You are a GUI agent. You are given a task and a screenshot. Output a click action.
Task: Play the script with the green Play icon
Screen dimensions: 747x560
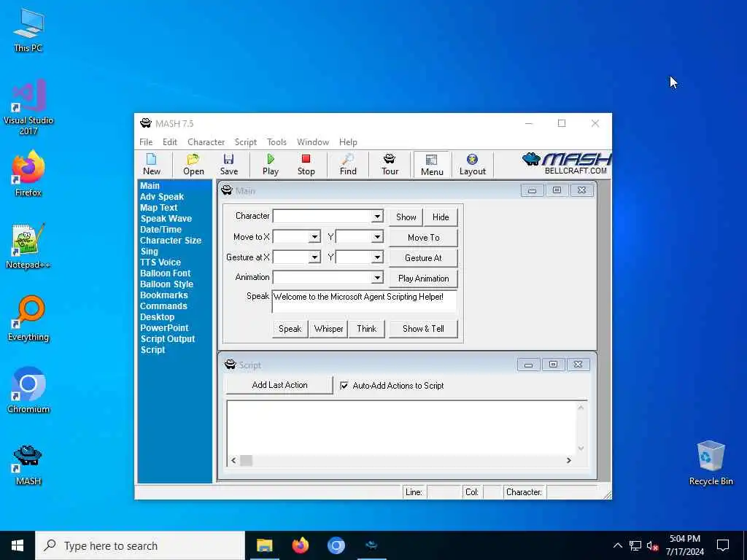[x=271, y=164]
